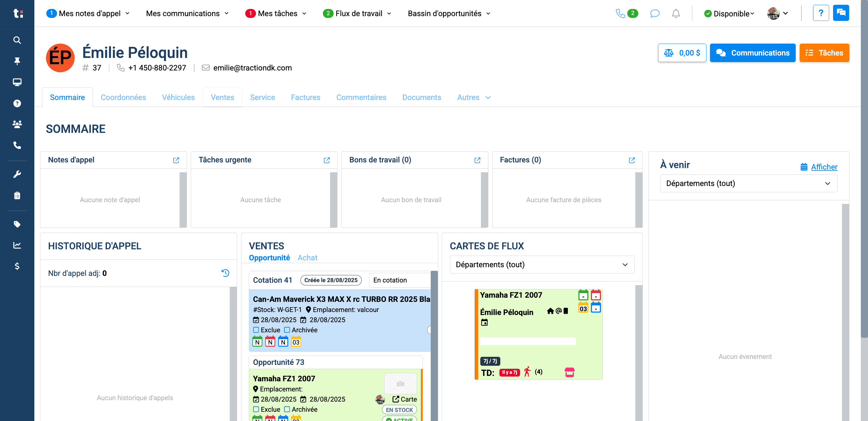Switch to the Véhicules tab
The image size is (868, 421).
tap(178, 98)
